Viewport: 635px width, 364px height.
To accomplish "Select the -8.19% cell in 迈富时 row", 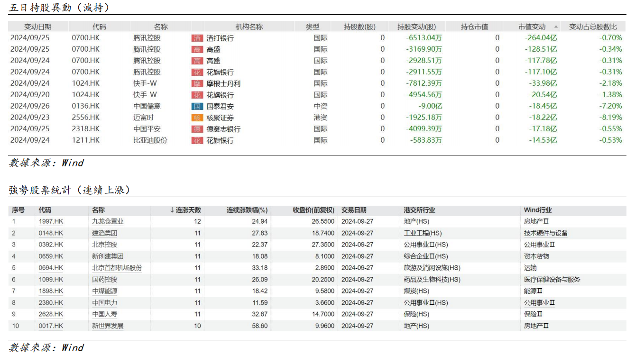I will click(x=610, y=118).
